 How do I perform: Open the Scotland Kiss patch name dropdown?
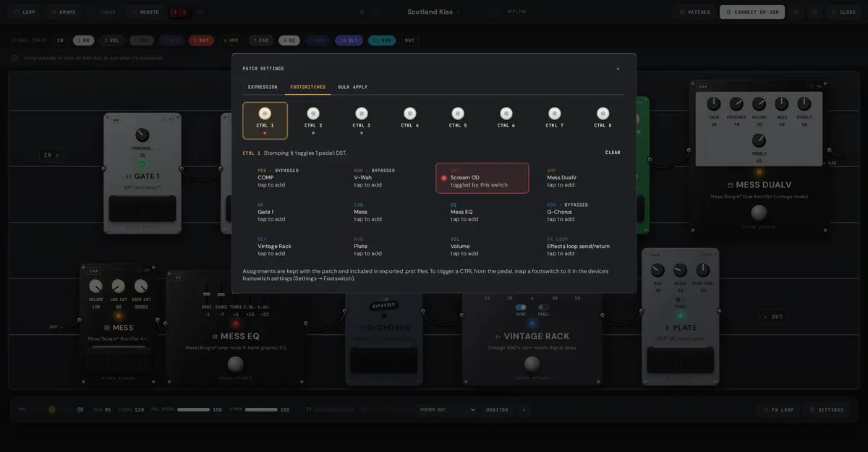(x=434, y=12)
